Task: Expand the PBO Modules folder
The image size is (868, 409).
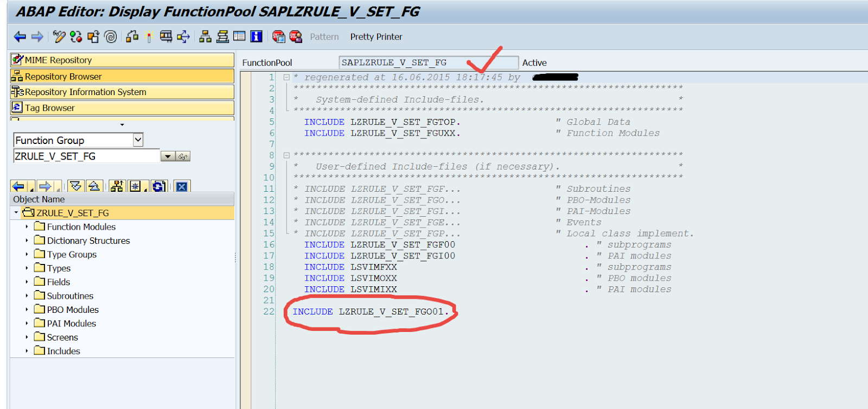Action: [27, 310]
